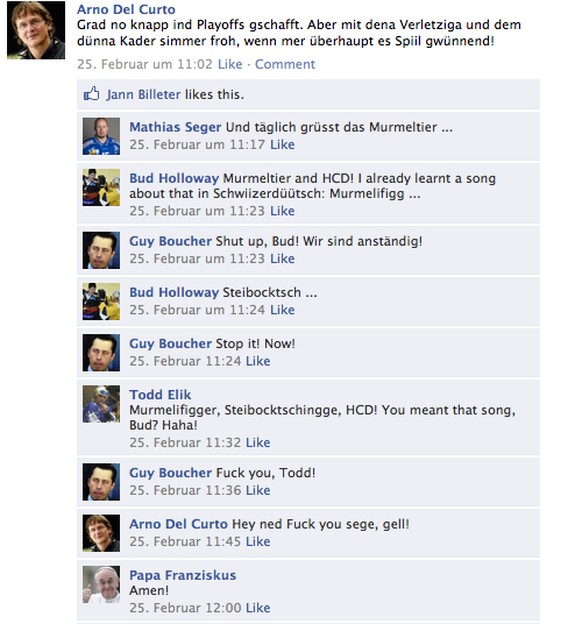
Task: Click Arno Del Curto's small avatar in comments
Action: [101, 533]
